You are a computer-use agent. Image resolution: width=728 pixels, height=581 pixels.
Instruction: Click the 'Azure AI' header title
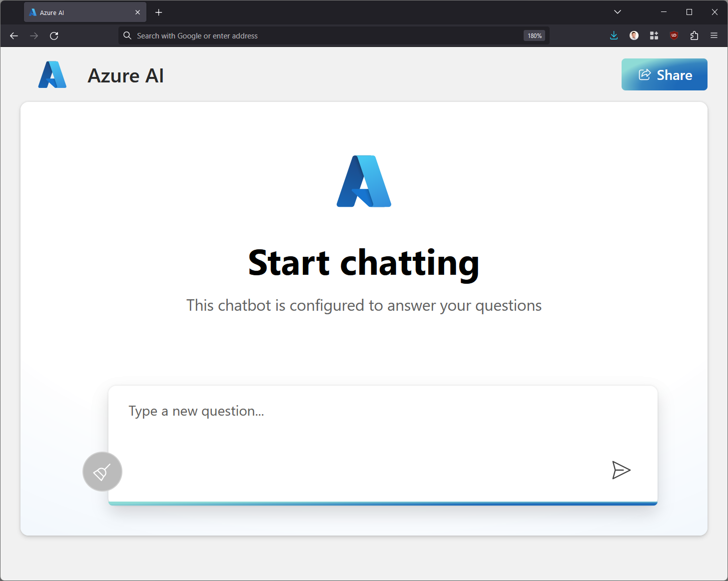point(126,75)
